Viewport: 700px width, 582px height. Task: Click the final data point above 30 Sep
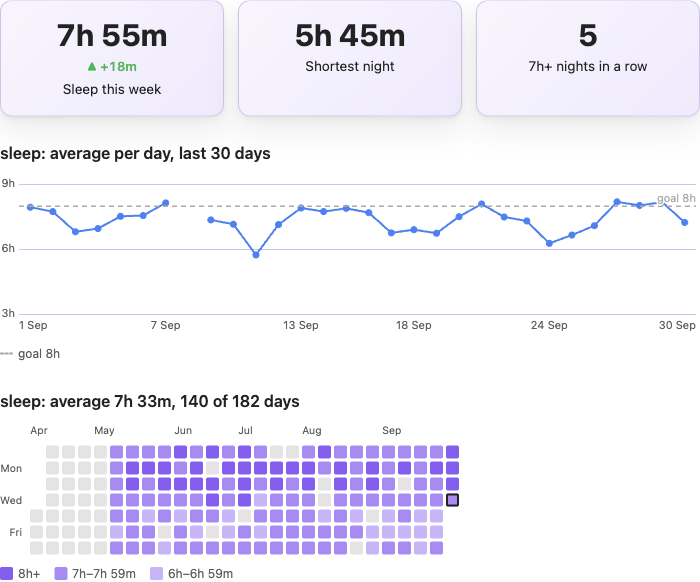(x=685, y=222)
